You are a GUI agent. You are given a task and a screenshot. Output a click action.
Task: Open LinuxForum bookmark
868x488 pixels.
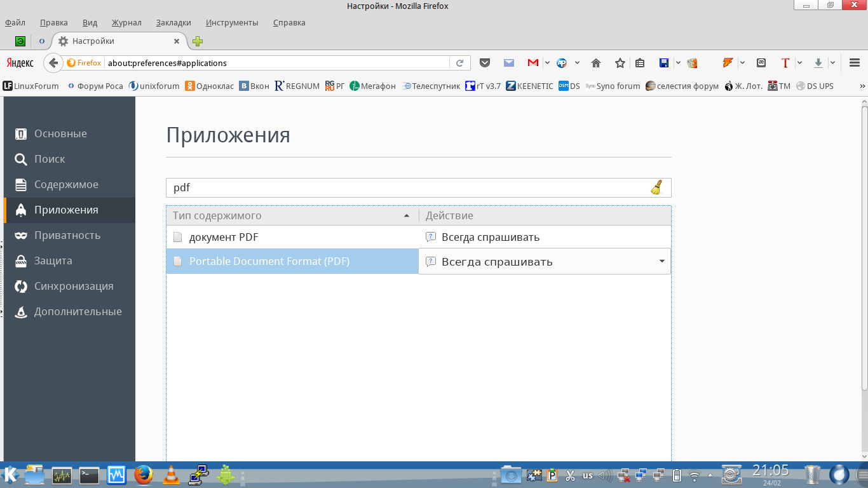31,86
